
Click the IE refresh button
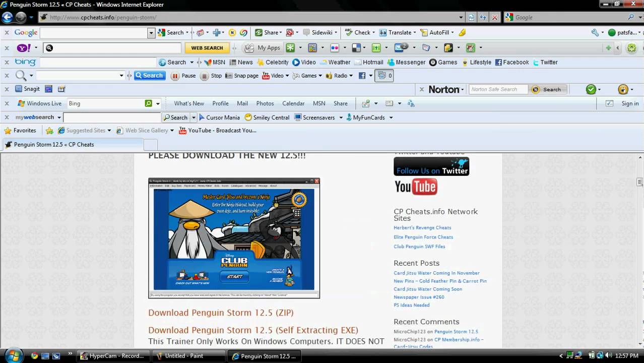(x=483, y=17)
